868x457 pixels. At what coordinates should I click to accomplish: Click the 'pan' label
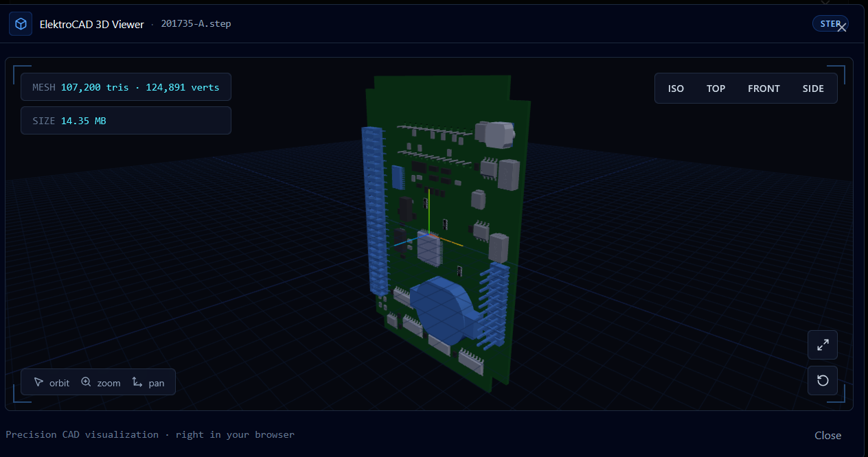[x=157, y=383]
